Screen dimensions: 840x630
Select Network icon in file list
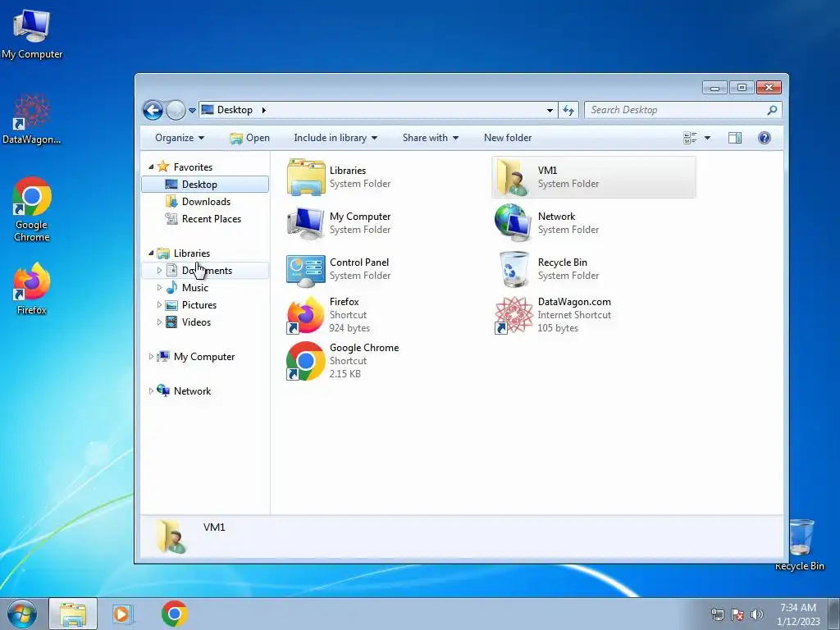pyautogui.click(x=514, y=223)
